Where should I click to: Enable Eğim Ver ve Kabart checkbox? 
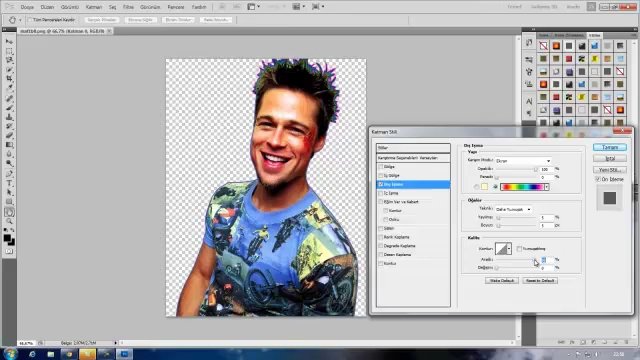[x=380, y=202]
